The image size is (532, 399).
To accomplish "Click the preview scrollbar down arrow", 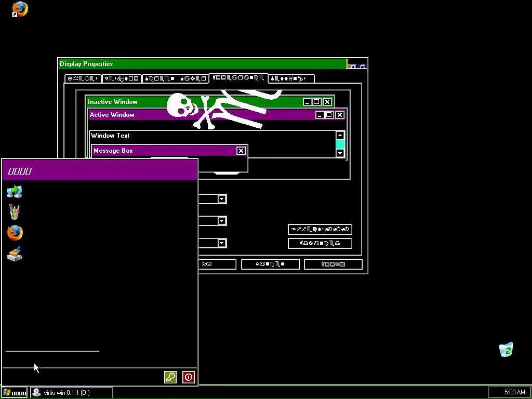I will click(340, 153).
